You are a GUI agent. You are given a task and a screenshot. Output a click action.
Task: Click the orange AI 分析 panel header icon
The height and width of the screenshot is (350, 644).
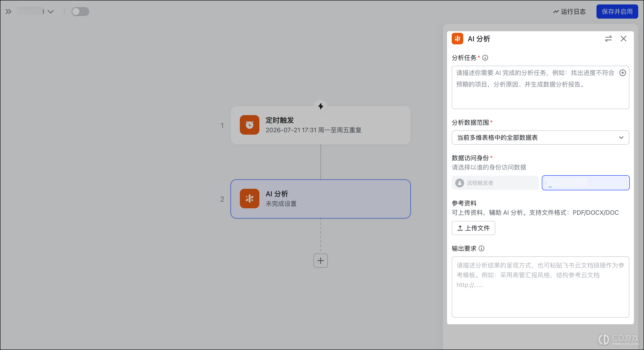(457, 38)
